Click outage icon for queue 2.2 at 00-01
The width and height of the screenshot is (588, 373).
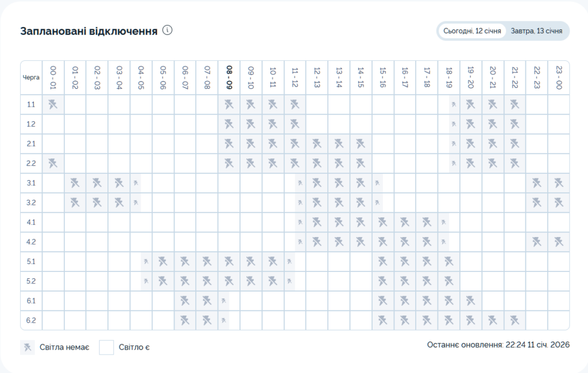coord(53,163)
